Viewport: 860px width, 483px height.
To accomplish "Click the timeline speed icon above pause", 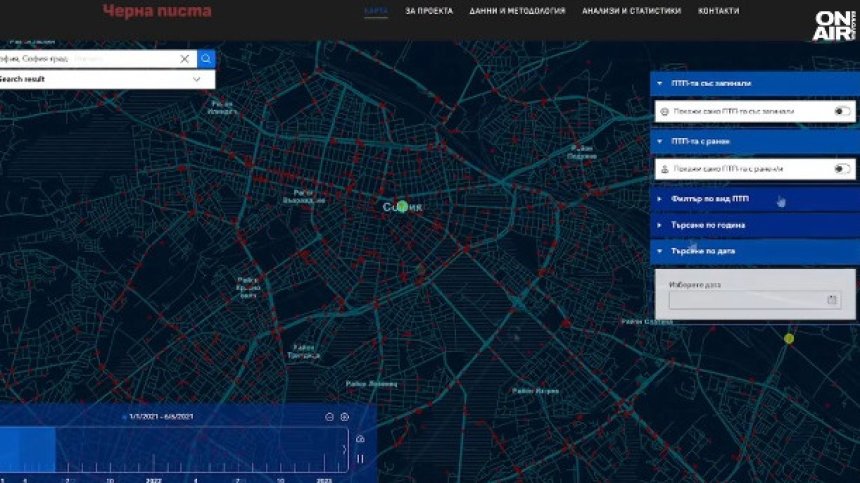I will click(x=360, y=439).
